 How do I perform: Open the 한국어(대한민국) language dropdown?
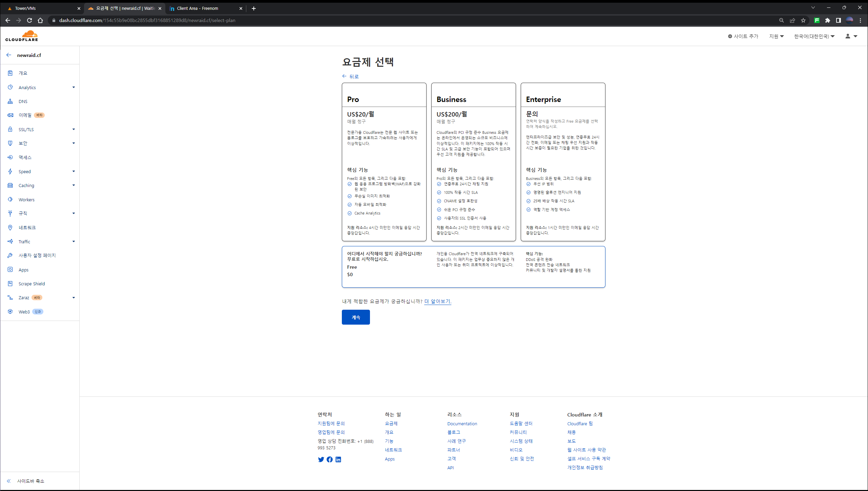pyautogui.click(x=814, y=36)
